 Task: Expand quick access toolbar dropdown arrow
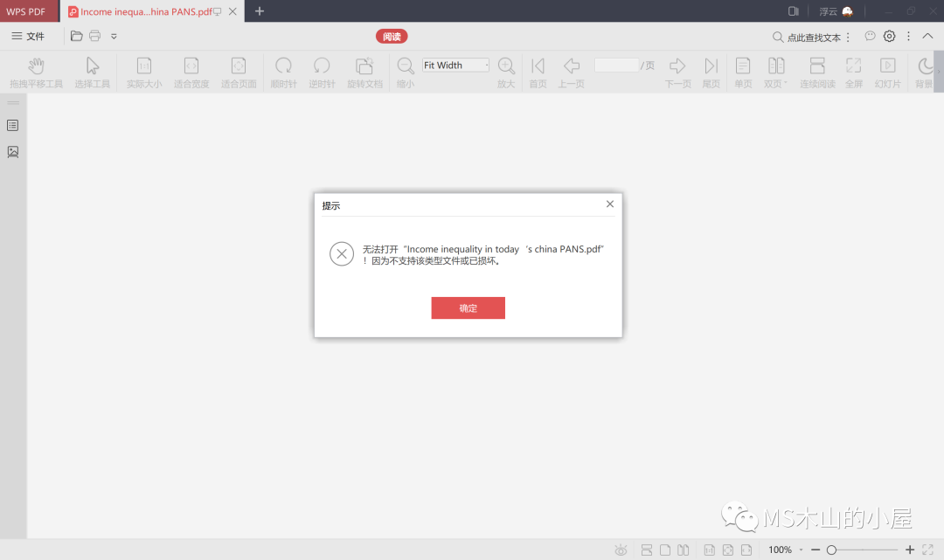click(114, 37)
